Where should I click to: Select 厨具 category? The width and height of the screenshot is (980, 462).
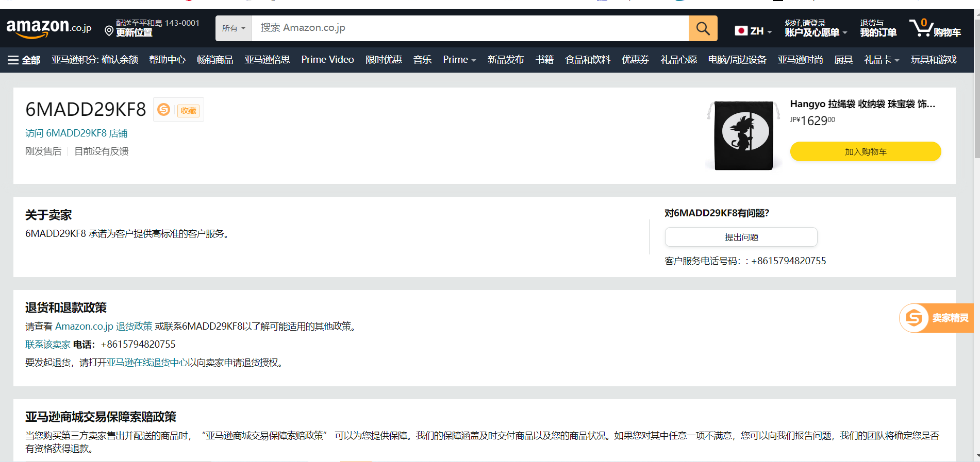coord(843,60)
